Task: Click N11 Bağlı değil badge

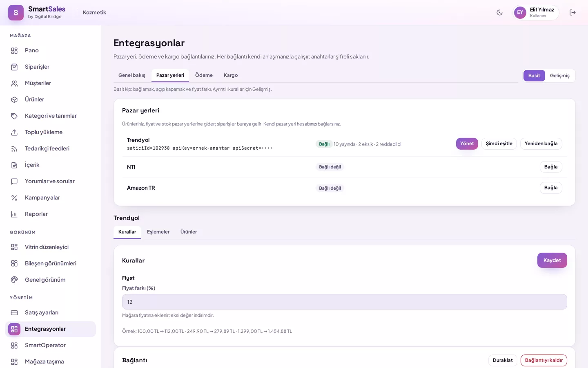Action: [x=330, y=167]
